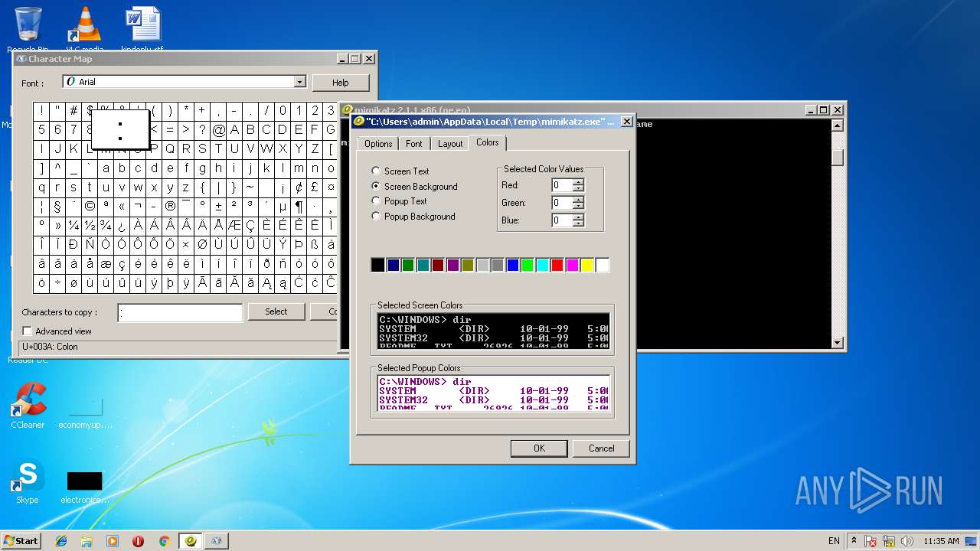
Task: Open the volume speaker tray icon
Action: (907, 541)
